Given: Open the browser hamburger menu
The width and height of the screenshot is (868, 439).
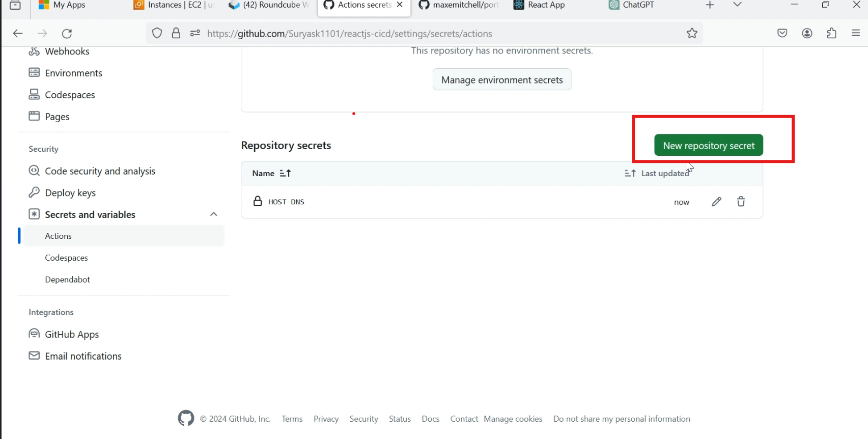Looking at the screenshot, I should (x=856, y=34).
